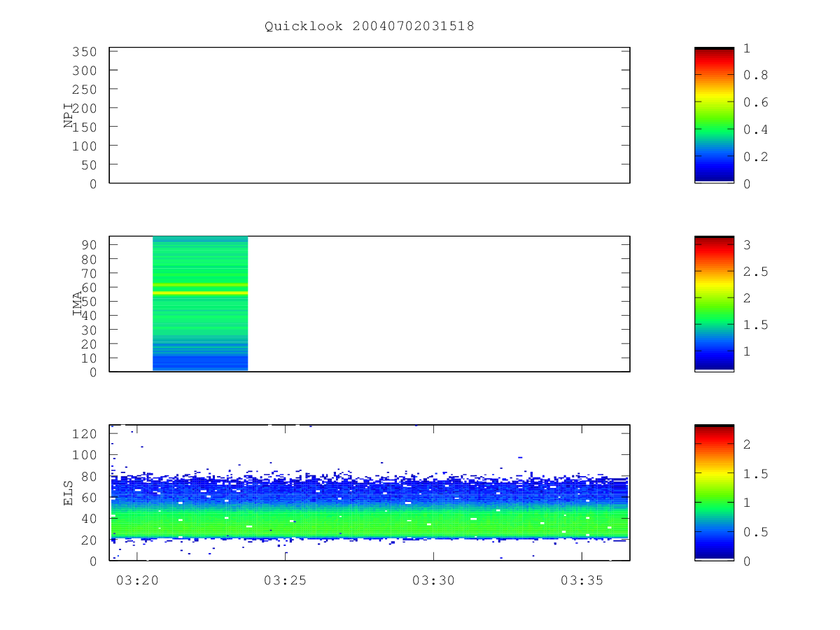
Task: Select the IMA y-axis label
Action: click(x=78, y=304)
